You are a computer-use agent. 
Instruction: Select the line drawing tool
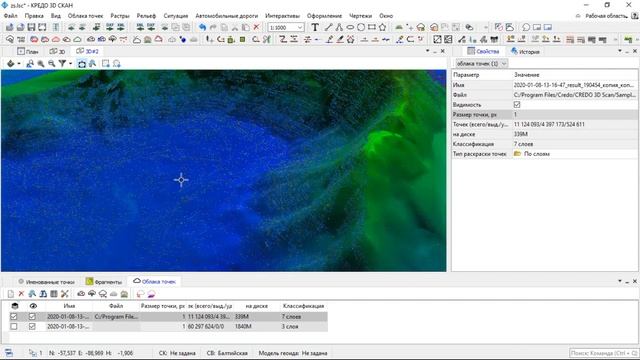coord(328,27)
